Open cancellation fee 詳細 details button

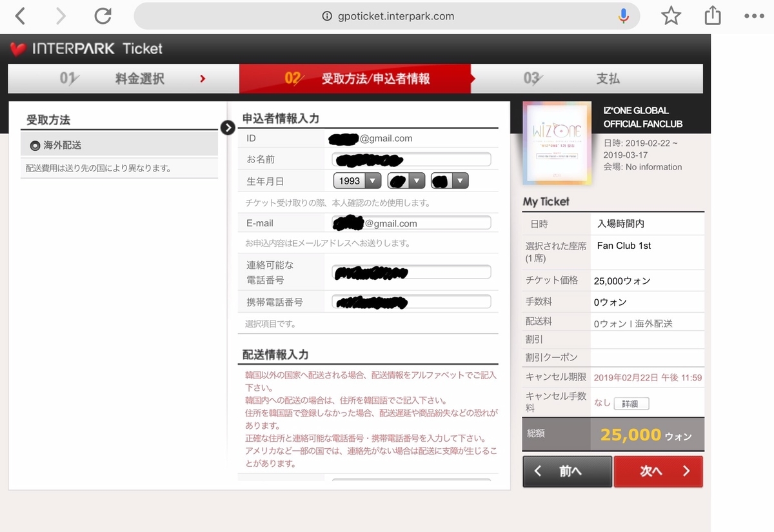tap(631, 404)
